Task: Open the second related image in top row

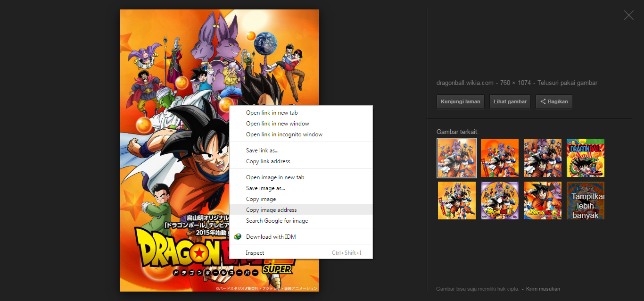Action: pos(500,158)
